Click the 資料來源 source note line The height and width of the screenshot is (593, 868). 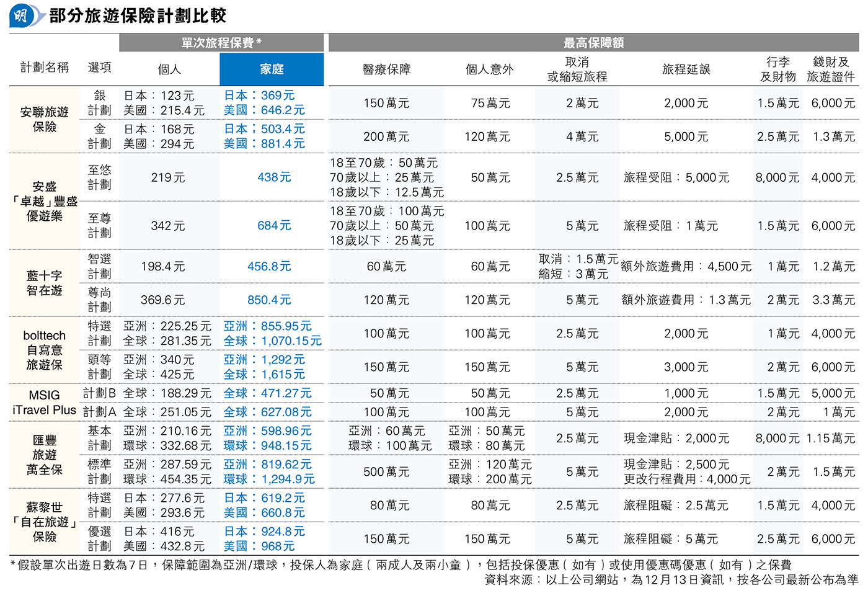[x=671, y=580]
